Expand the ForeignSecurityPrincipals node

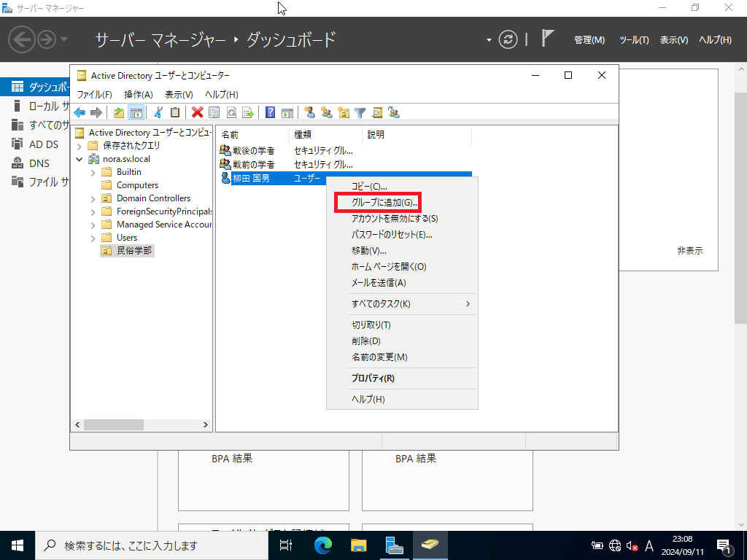(93, 212)
